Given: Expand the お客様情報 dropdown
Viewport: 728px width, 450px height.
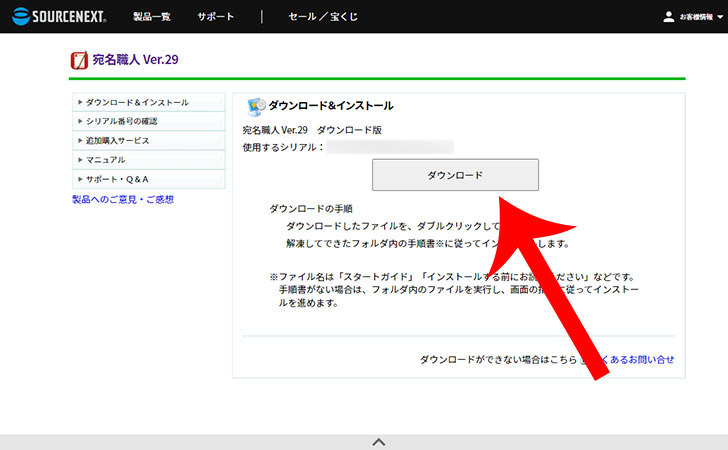Looking at the screenshot, I should (x=701, y=17).
